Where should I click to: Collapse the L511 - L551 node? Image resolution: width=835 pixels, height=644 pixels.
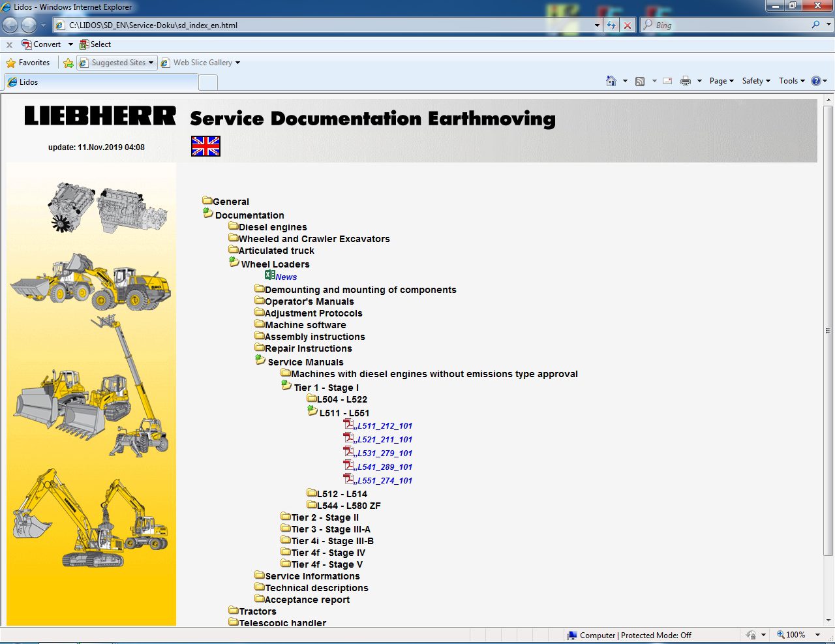tap(312, 411)
